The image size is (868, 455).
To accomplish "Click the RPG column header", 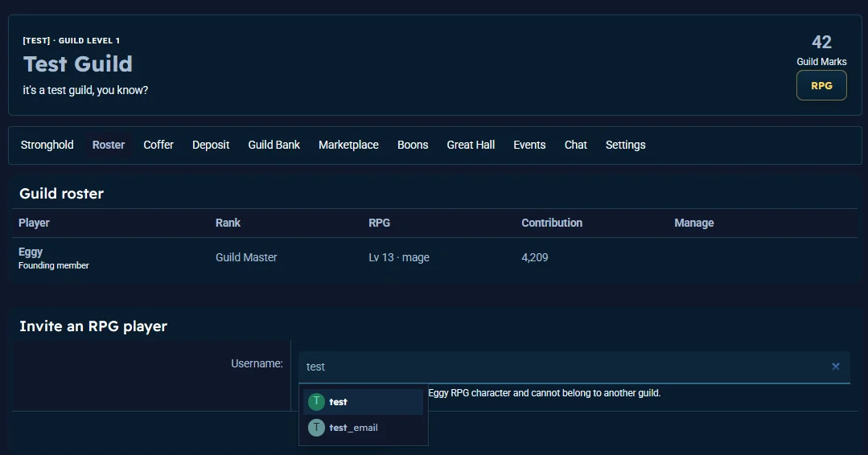I will [x=379, y=223].
